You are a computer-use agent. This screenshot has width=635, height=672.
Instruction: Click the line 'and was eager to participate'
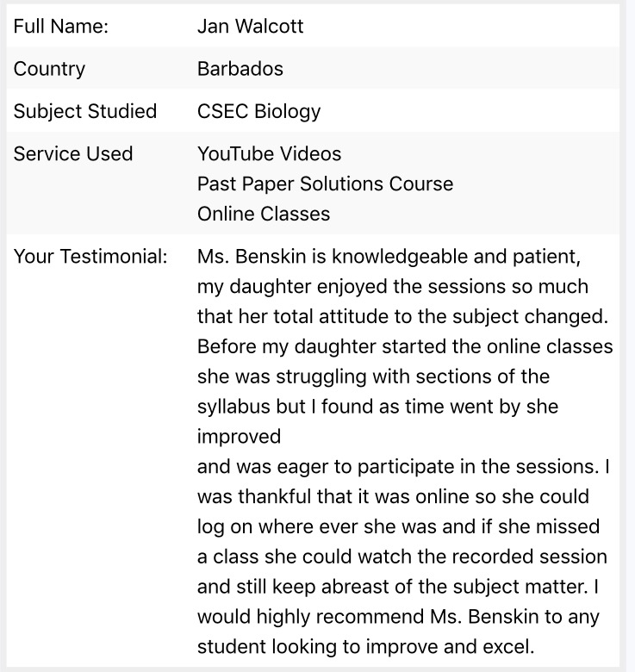403,467
